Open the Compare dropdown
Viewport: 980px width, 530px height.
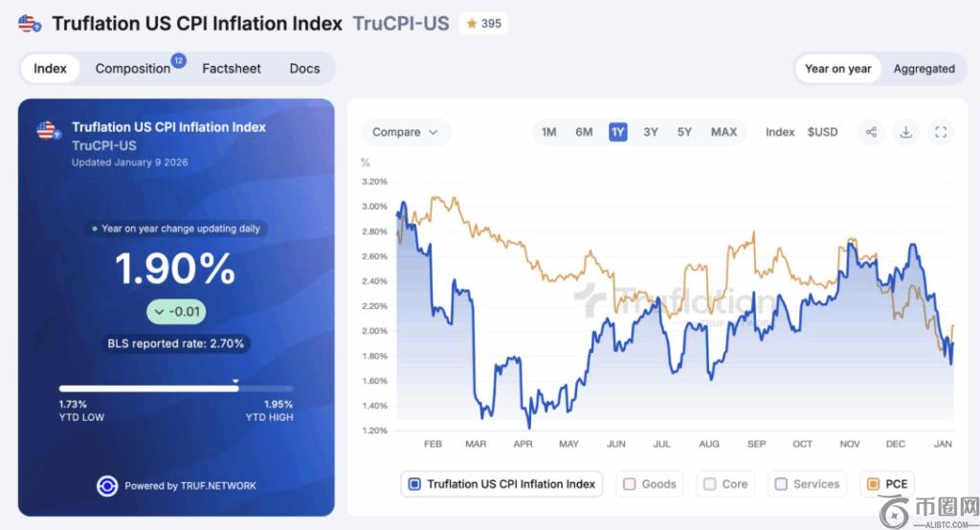405,132
